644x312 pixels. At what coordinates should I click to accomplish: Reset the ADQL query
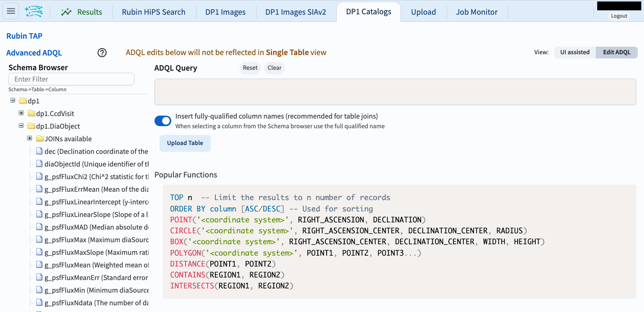pyautogui.click(x=250, y=68)
